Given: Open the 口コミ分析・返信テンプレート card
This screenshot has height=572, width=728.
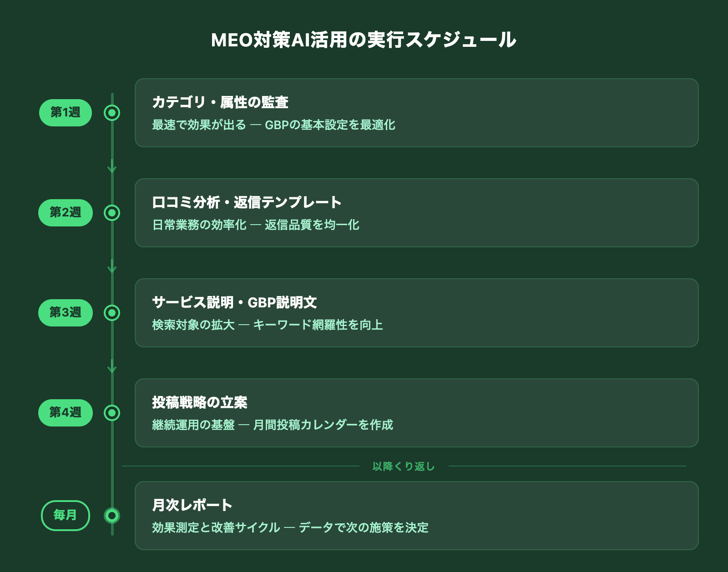Looking at the screenshot, I should coord(416,213).
